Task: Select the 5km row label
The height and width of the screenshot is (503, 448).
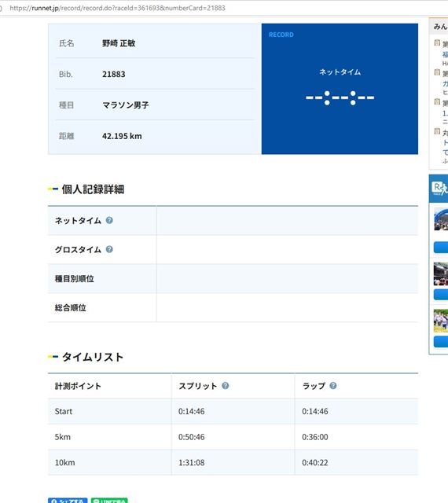Action: pyautogui.click(x=63, y=437)
